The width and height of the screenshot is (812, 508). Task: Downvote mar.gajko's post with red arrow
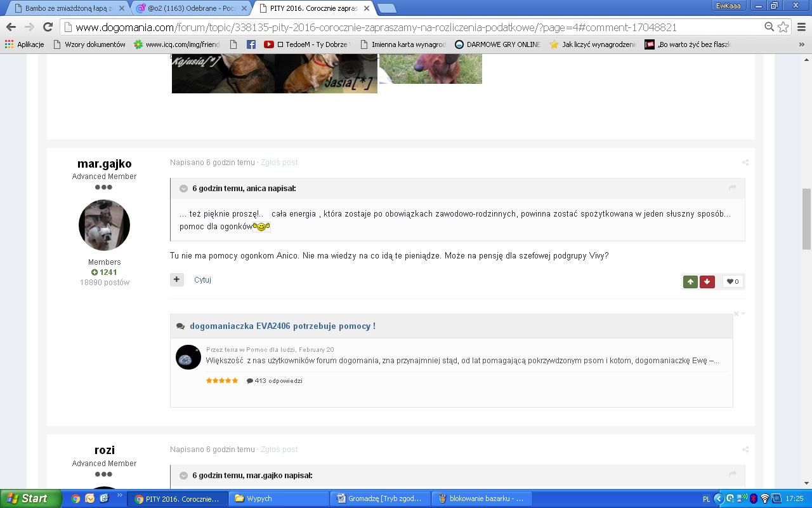point(707,281)
